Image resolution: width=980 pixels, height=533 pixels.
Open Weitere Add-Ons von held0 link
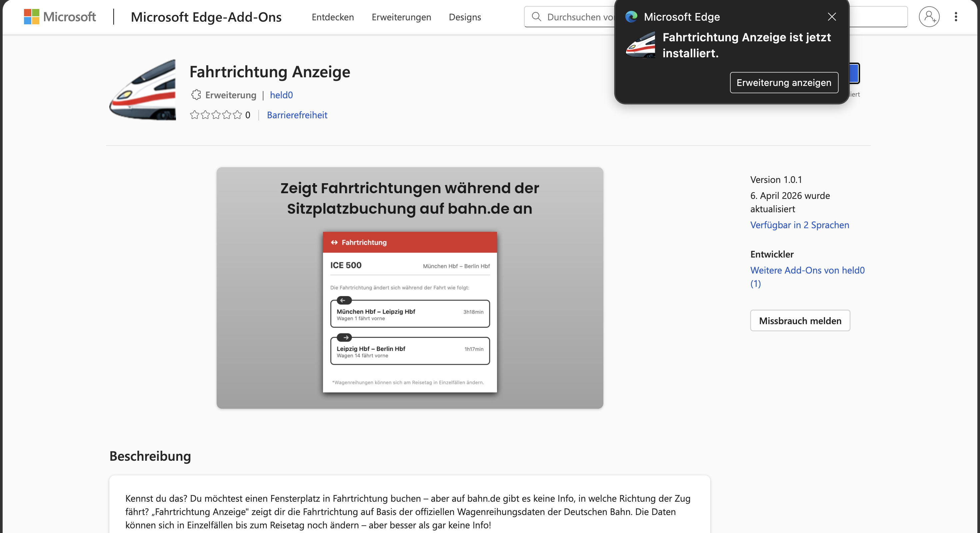[x=807, y=277]
